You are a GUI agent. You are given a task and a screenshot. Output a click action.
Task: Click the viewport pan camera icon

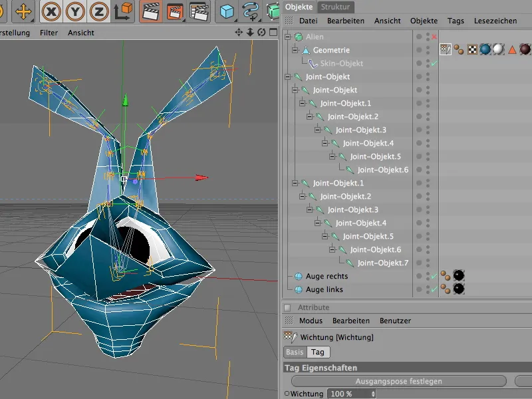coord(239,32)
